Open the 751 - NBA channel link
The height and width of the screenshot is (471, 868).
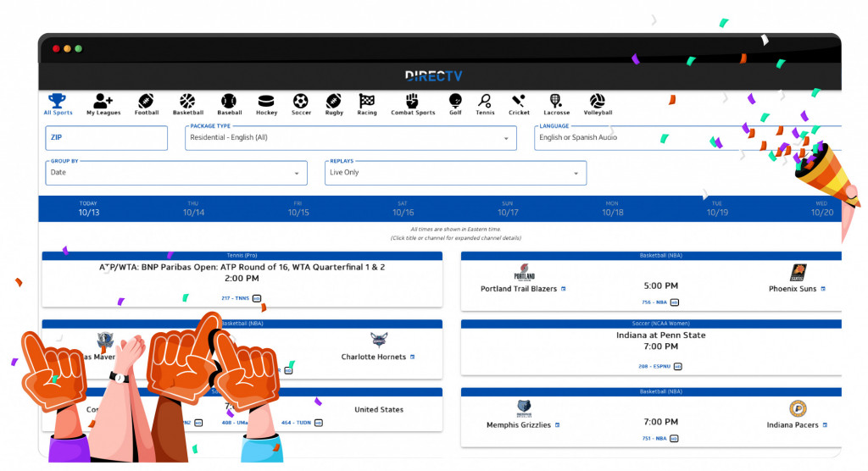point(654,438)
